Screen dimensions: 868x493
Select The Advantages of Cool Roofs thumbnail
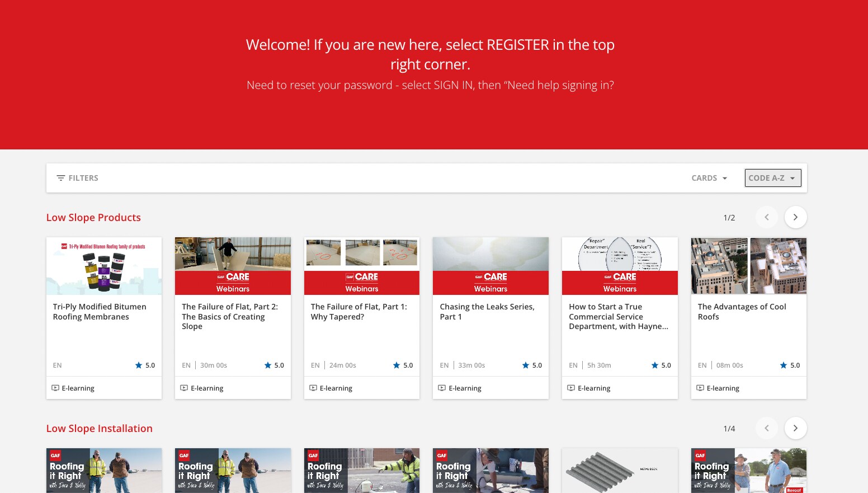click(x=748, y=266)
